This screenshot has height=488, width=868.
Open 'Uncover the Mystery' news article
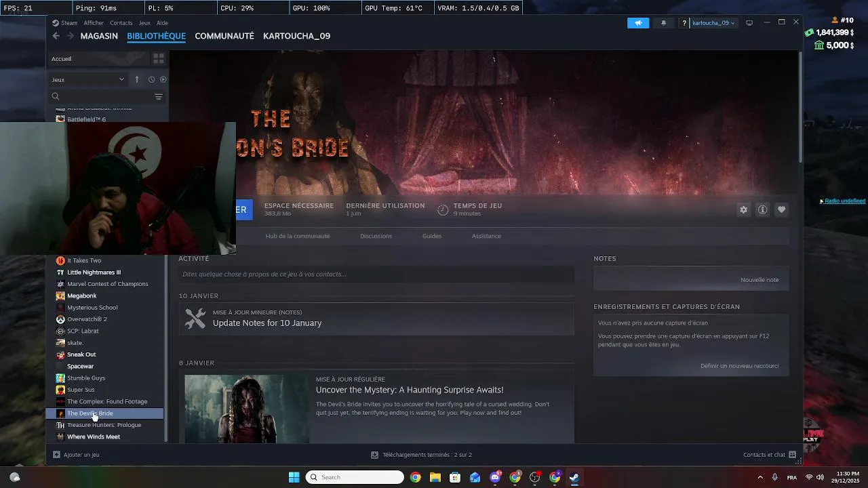(410, 390)
